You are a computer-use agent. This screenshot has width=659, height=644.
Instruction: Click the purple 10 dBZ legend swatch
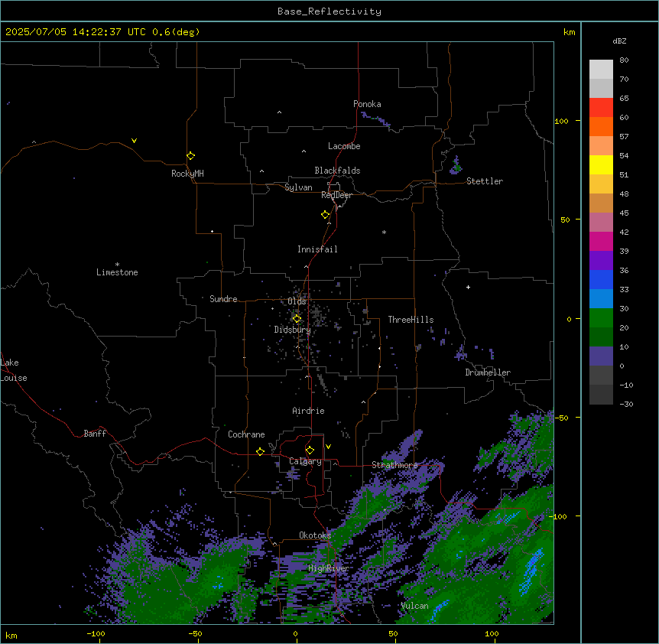[x=601, y=356]
